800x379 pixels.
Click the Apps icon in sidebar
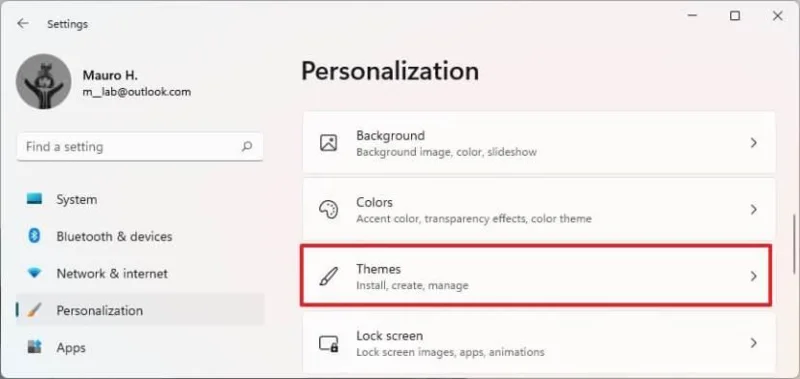pyautogui.click(x=34, y=347)
